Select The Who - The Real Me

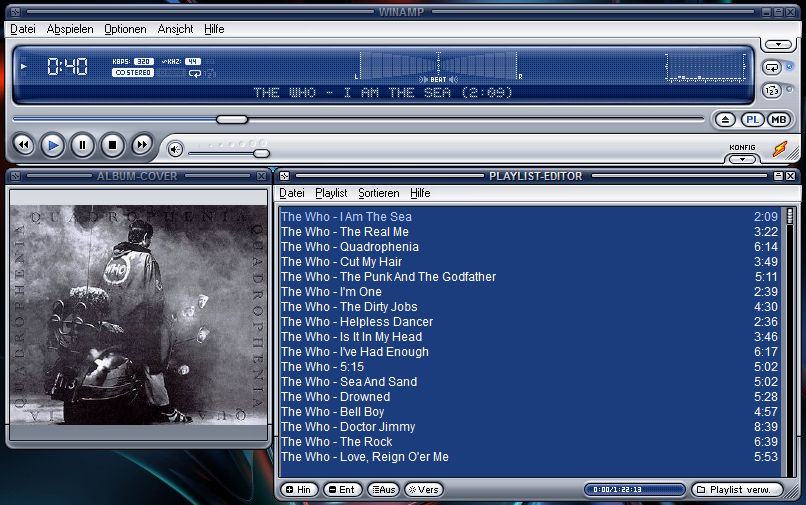529,231
